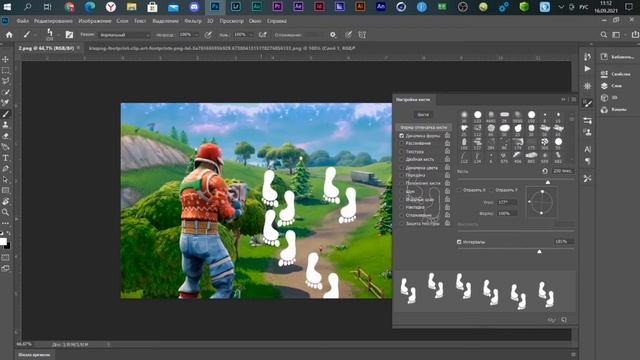
Task: Select the Lasso tool
Action: [5, 81]
